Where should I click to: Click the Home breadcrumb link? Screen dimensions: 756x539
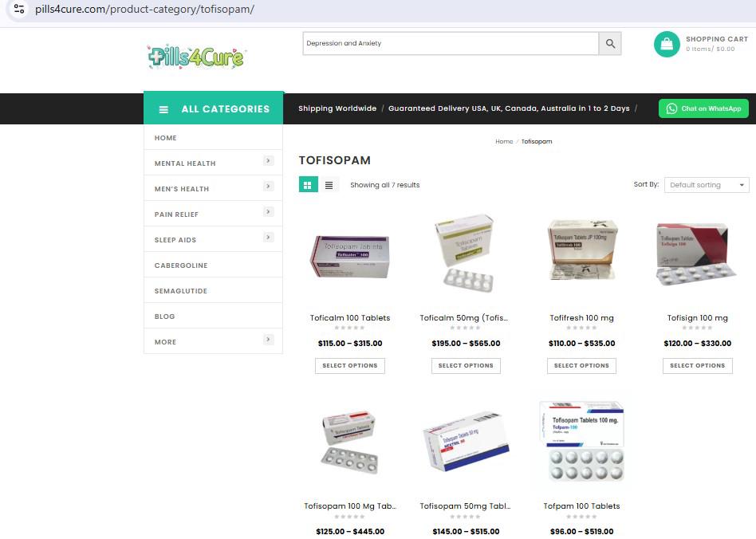click(x=504, y=141)
